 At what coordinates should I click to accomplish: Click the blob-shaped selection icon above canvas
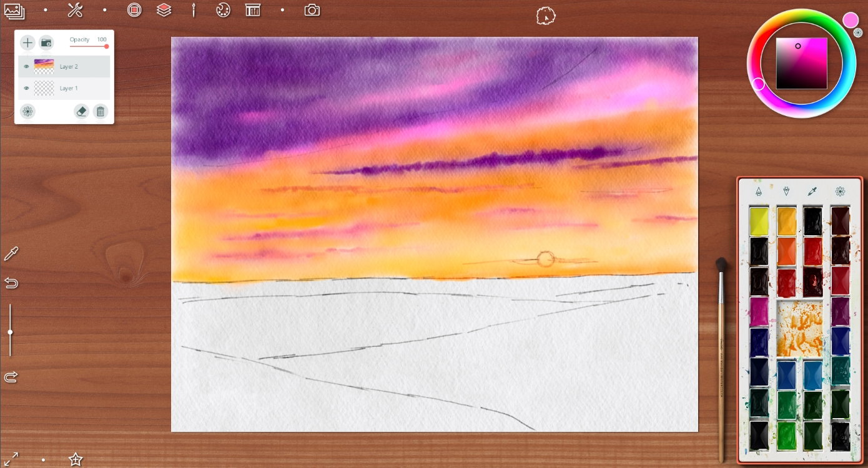[546, 16]
